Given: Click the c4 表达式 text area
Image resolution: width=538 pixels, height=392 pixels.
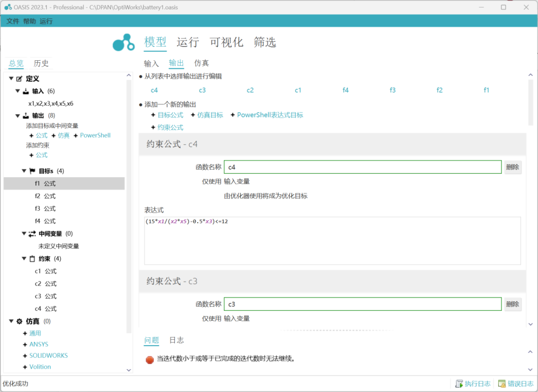Looking at the screenshot, I should click(332, 241).
